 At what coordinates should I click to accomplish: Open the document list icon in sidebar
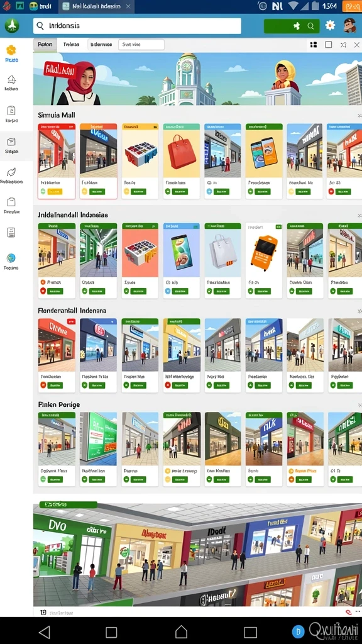pos(11,232)
